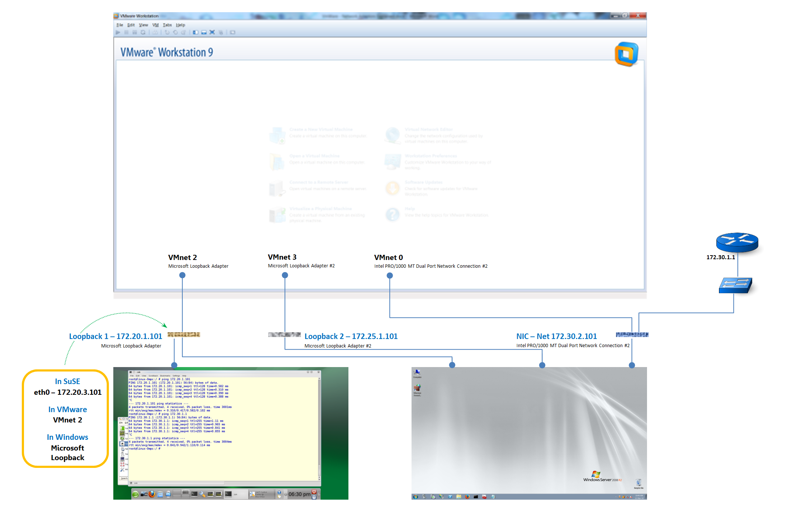812x517 pixels.
Task: Click the Software Updates icon on VMware home
Action: click(x=393, y=188)
